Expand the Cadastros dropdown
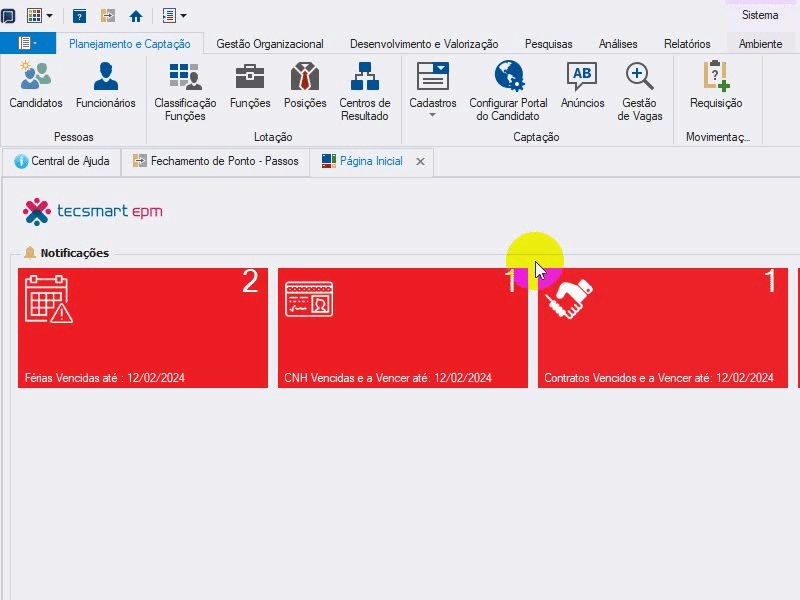 [433, 90]
